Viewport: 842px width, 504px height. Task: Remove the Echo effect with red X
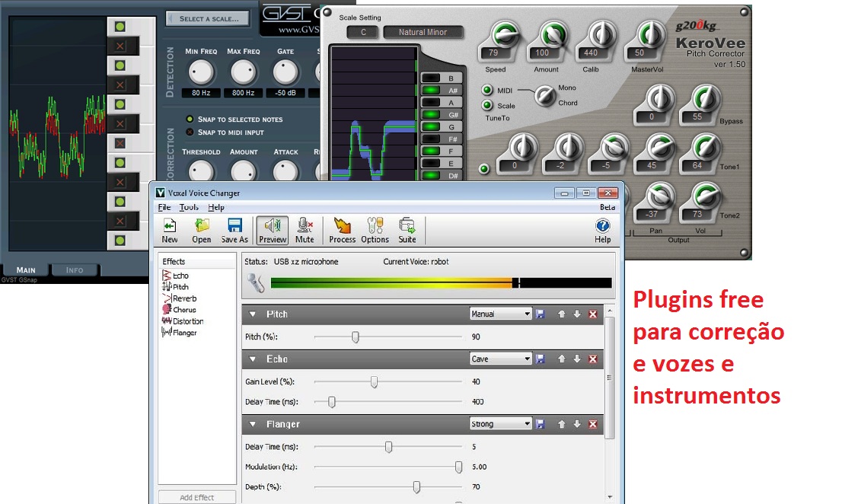click(x=592, y=359)
